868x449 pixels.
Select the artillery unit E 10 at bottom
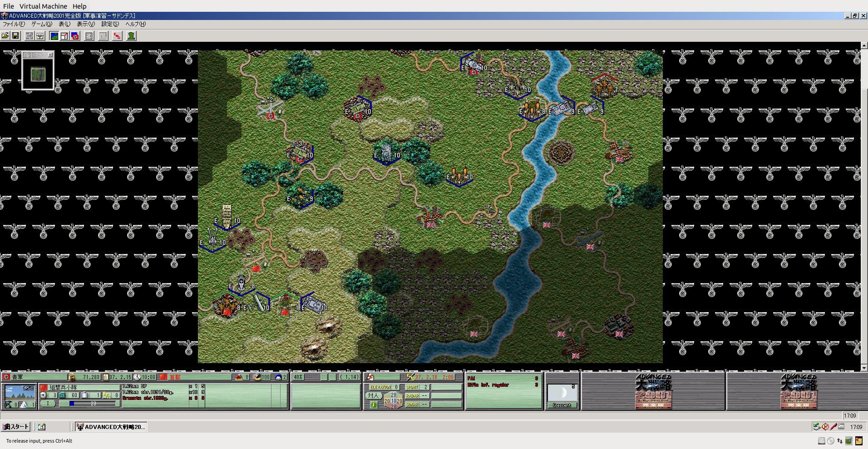point(256,304)
